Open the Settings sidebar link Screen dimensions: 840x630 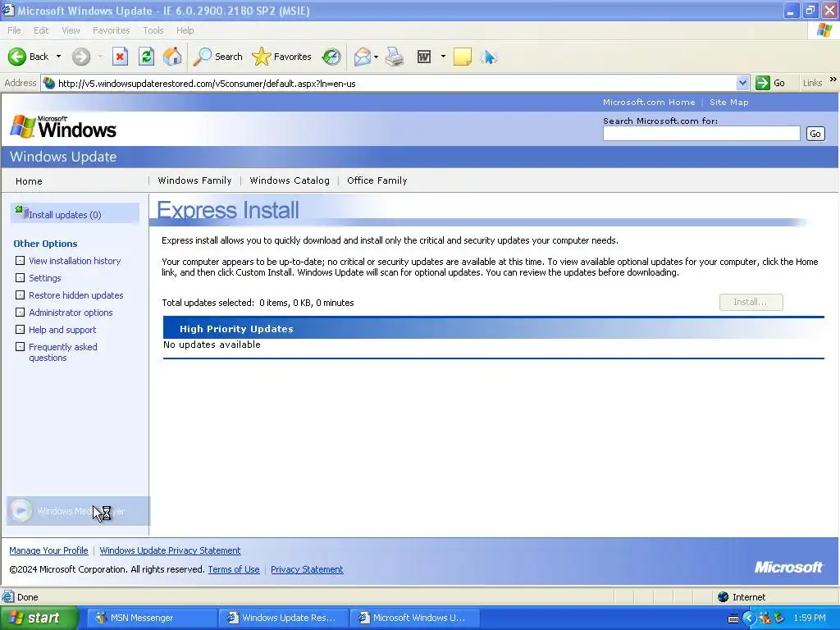(45, 278)
